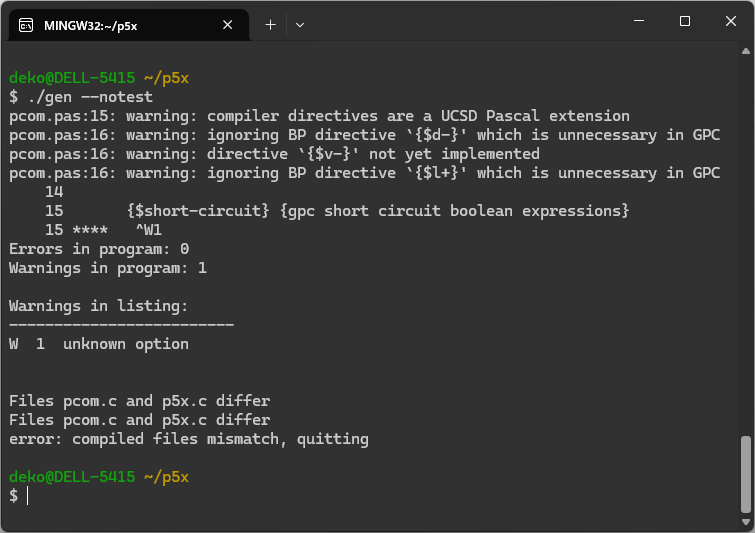
Task: Click the top 'deko@DELL-5415 ~/p5x' prompt
Action: point(99,78)
